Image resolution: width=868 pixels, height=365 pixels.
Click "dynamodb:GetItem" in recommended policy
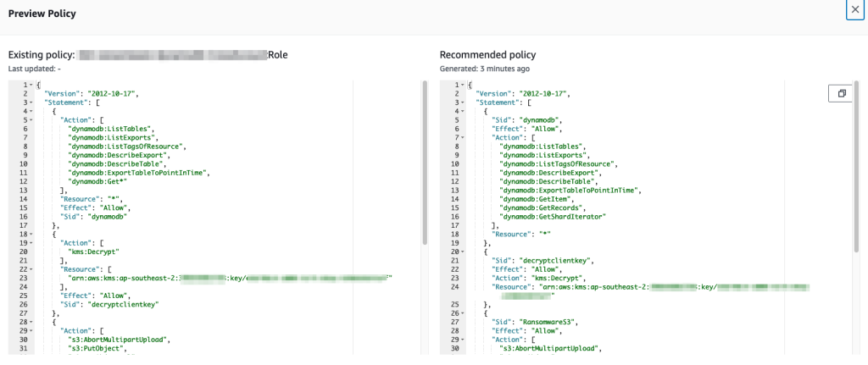click(534, 199)
